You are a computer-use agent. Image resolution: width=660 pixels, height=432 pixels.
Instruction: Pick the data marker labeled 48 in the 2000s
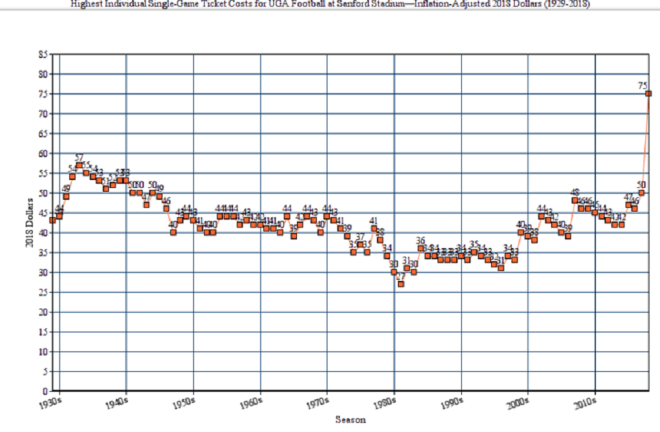coord(575,200)
